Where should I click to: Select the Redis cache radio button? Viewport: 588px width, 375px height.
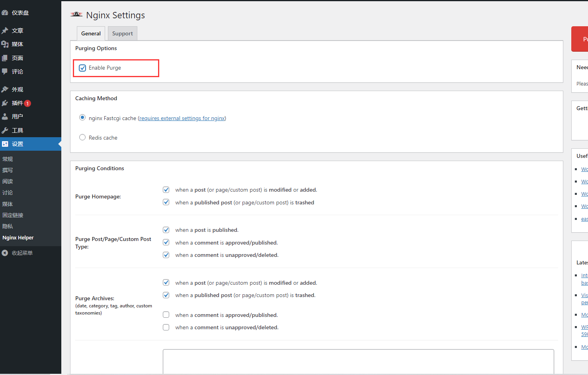pos(82,137)
